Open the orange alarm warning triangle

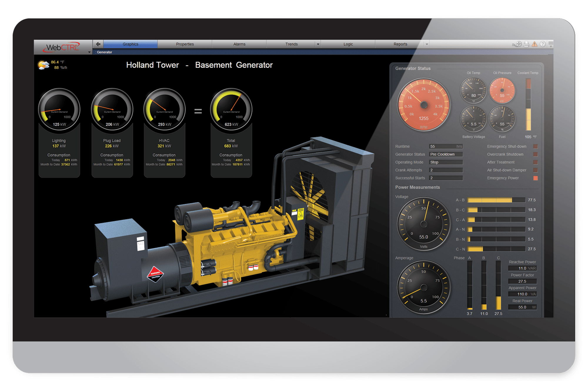coord(534,44)
